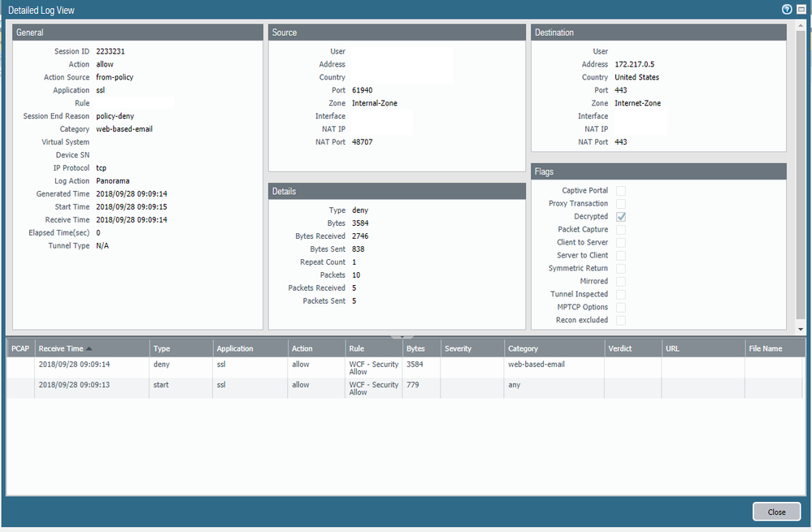Screen dimensions: 812x532
Task: Click the maximize dialog icon
Action: tap(801, 9)
